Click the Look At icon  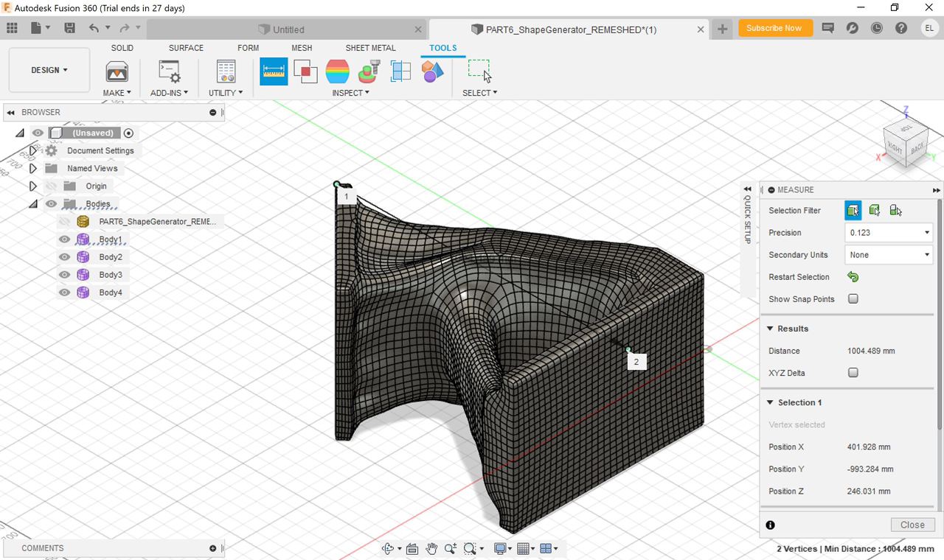pos(412,548)
